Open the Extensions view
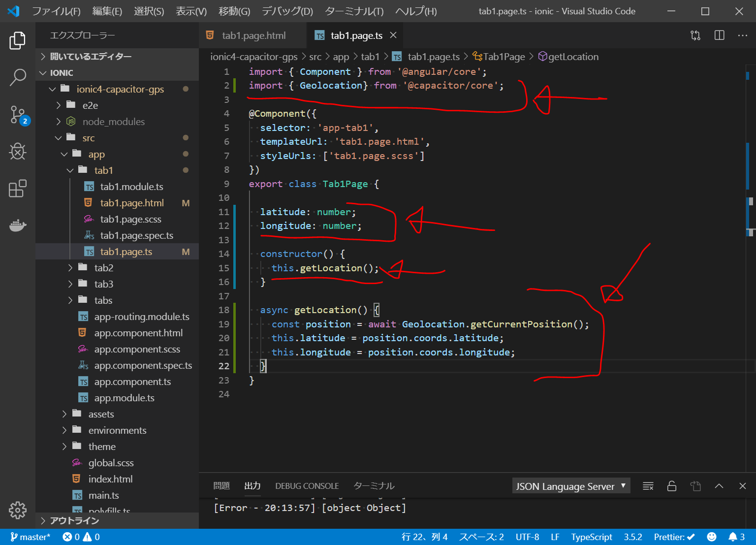 pos(18,189)
